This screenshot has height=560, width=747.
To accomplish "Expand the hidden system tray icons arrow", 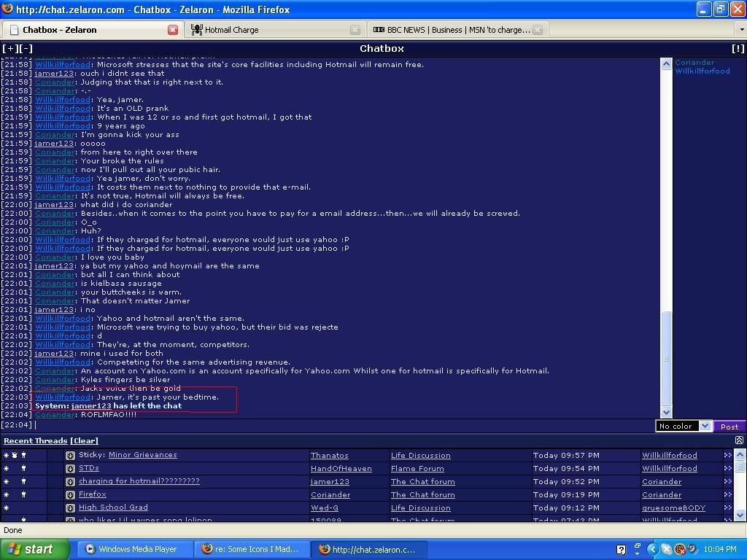I will [x=653, y=550].
